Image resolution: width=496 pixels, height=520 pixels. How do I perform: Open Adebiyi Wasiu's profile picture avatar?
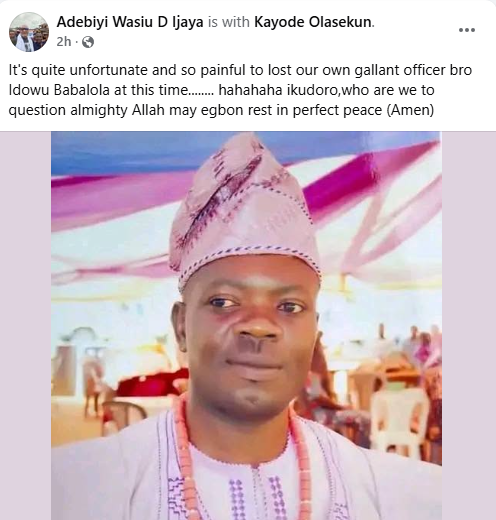point(29,32)
